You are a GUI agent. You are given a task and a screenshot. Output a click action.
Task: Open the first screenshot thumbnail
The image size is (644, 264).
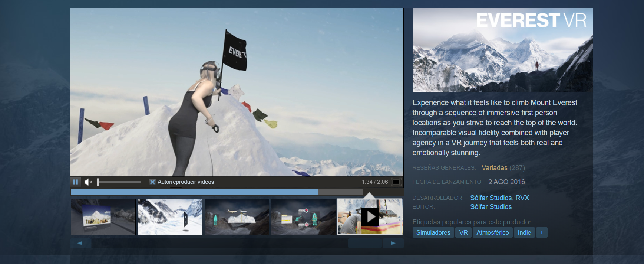pyautogui.click(x=103, y=217)
